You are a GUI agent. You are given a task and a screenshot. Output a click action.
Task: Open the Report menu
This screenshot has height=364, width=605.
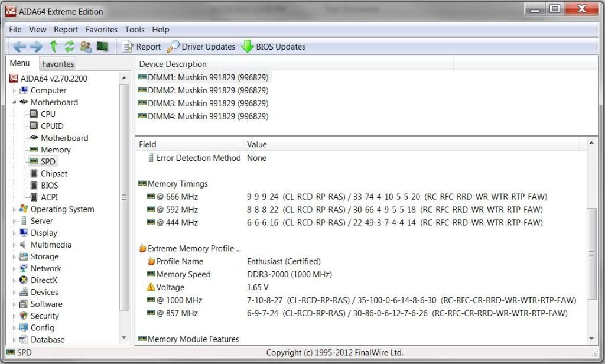(66, 30)
